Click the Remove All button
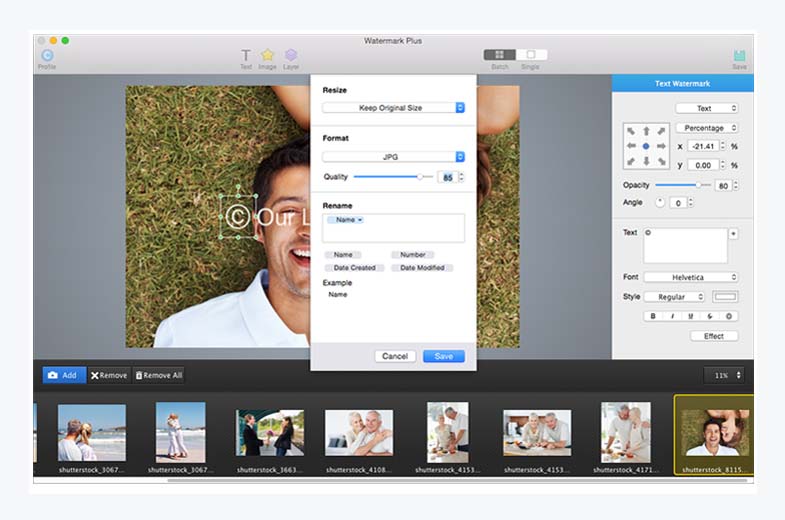Viewport: 785px width, 520px height. pyautogui.click(x=158, y=375)
